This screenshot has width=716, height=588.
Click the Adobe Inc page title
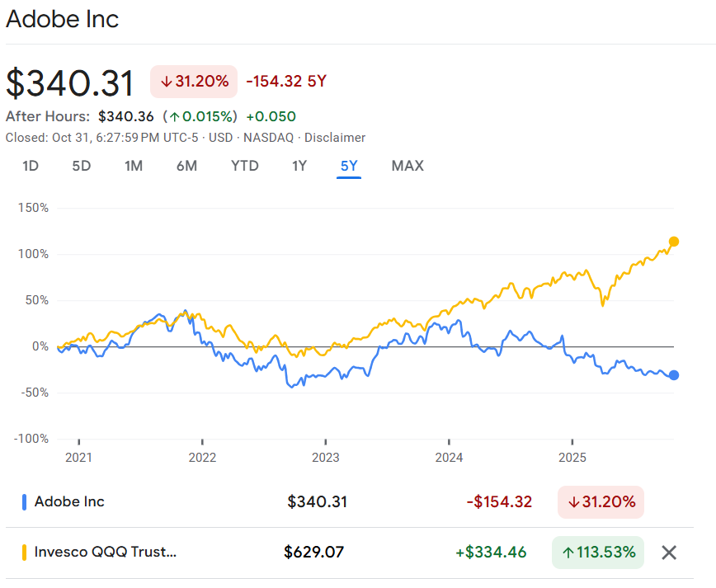63,19
